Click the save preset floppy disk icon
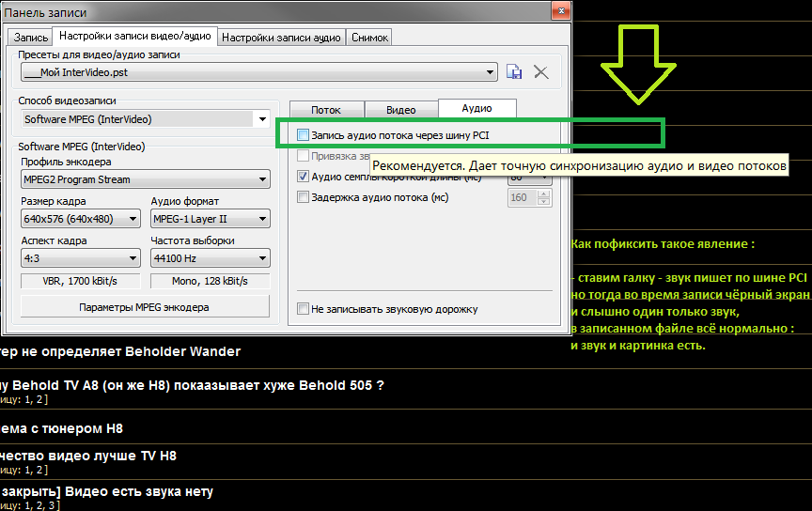812x511 pixels. pyautogui.click(x=514, y=72)
